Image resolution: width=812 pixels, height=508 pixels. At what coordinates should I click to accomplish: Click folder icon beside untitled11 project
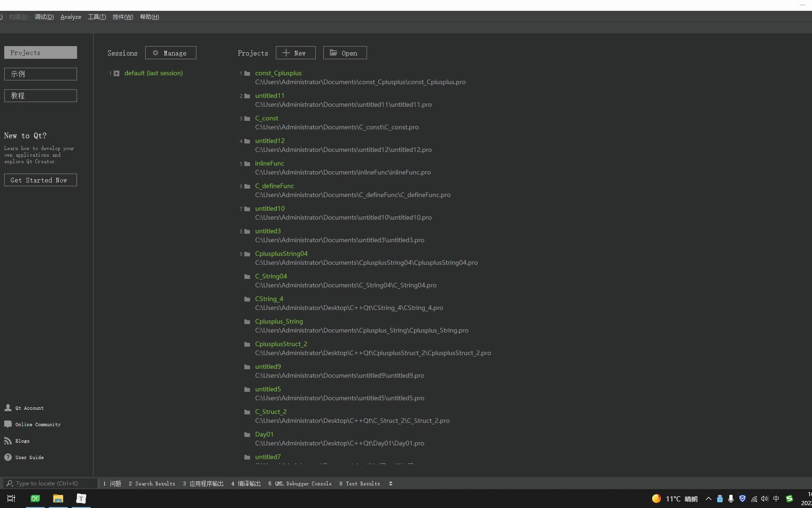(x=247, y=96)
